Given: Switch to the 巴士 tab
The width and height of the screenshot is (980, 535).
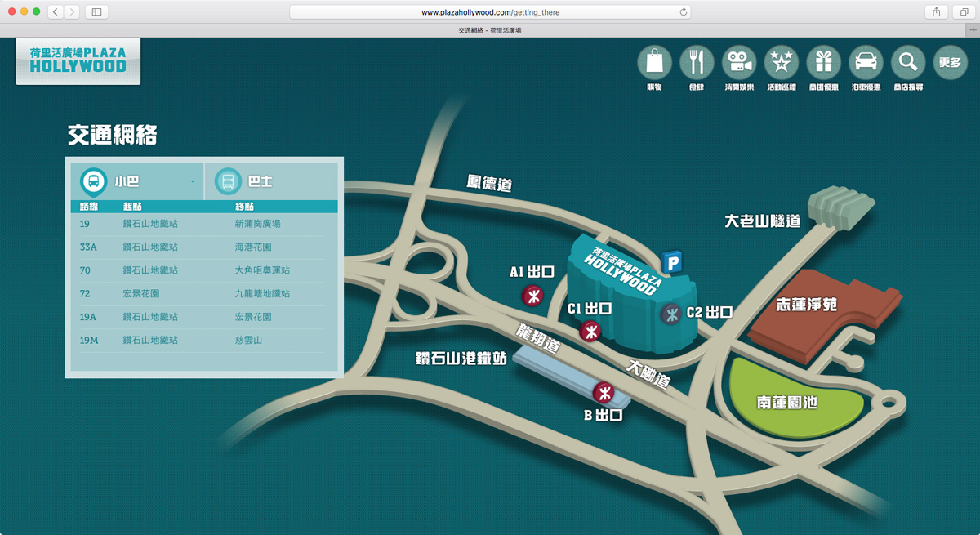Looking at the screenshot, I should 274,181.
